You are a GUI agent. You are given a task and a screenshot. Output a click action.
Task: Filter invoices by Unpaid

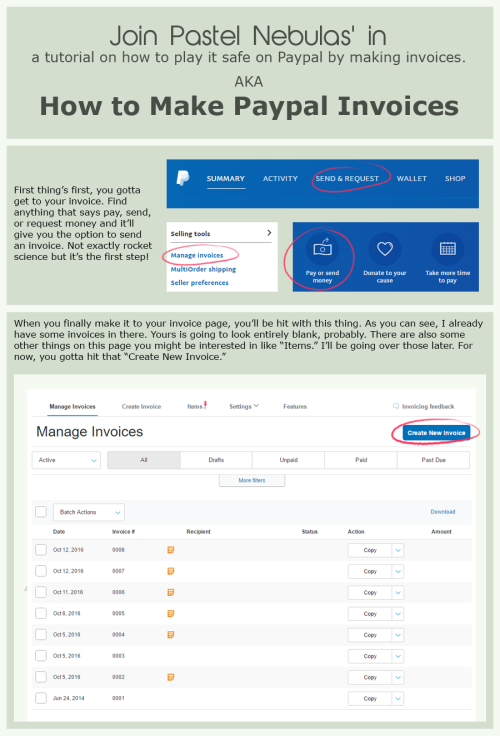[289, 460]
